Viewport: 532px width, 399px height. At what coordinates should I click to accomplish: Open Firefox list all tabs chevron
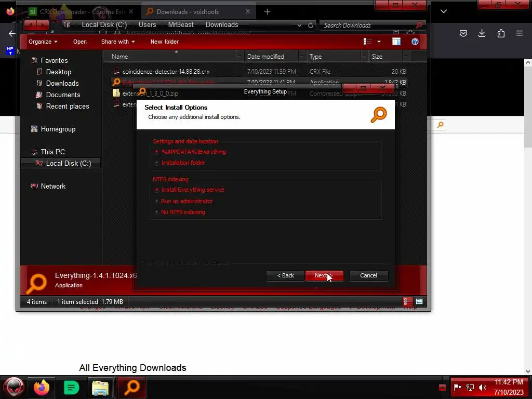coord(444,11)
